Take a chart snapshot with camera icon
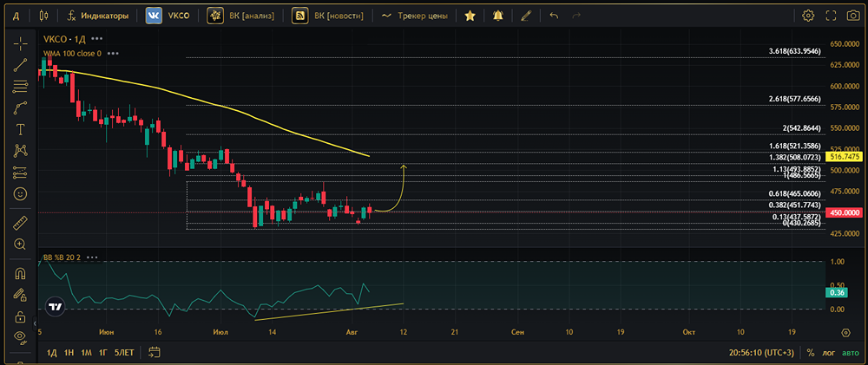This screenshot has width=868, height=365. click(x=852, y=16)
